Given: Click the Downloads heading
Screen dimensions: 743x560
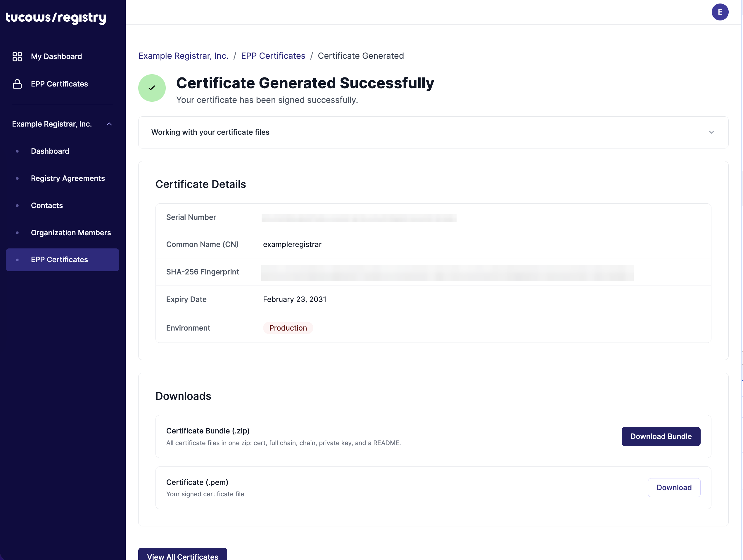Looking at the screenshot, I should point(183,396).
